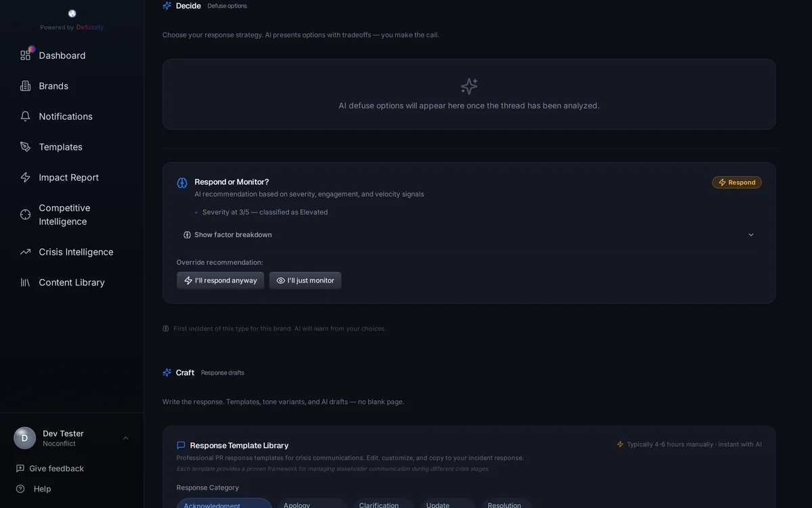
Task: Expand the Show factor breakdown section
Action: (x=233, y=235)
